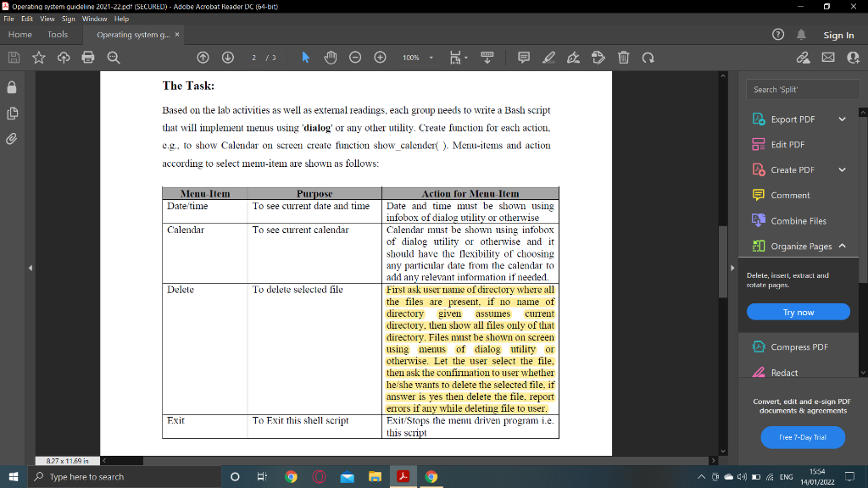Select the pointer selection tool
The width and height of the screenshot is (868, 488).
click(x=305, y=57)
